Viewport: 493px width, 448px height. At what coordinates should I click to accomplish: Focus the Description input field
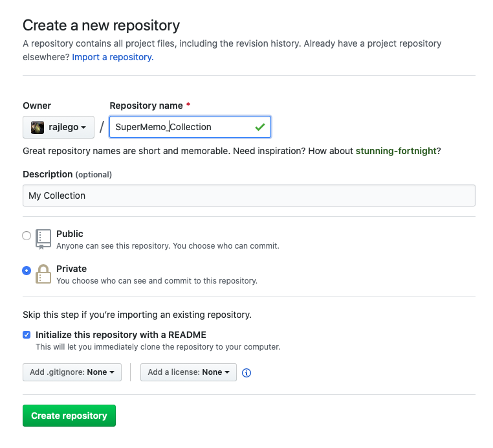pos(249,196)
